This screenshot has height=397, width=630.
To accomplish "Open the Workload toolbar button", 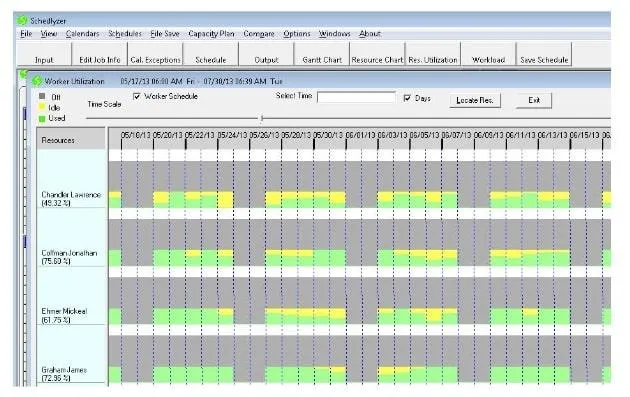I will [488, 54].
